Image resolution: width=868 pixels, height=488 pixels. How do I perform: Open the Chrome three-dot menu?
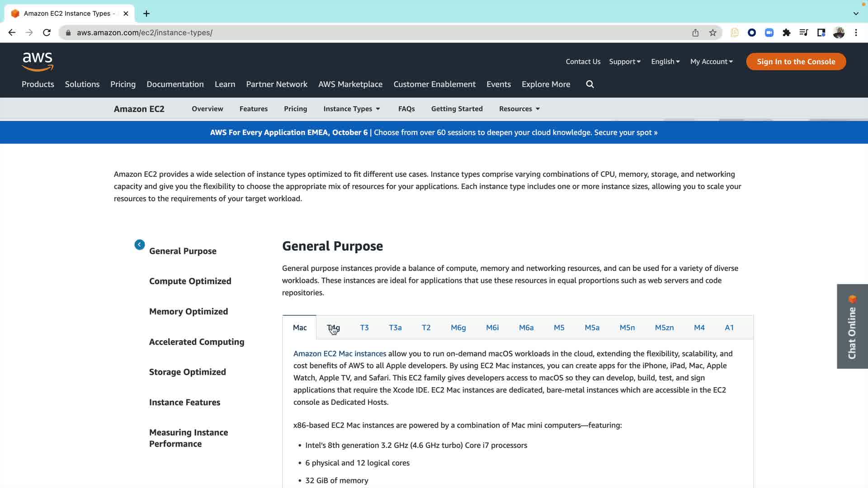coord(856,33)
